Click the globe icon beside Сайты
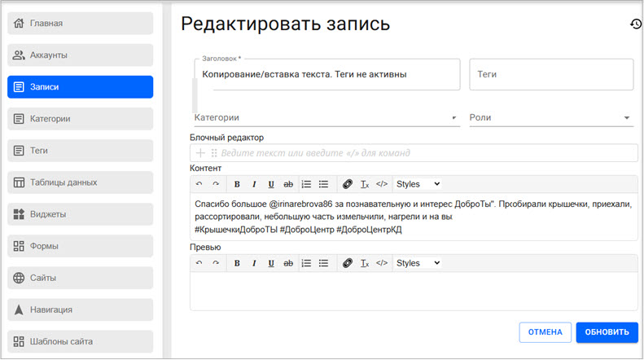 pyautogui.click(x=19, y=278)
